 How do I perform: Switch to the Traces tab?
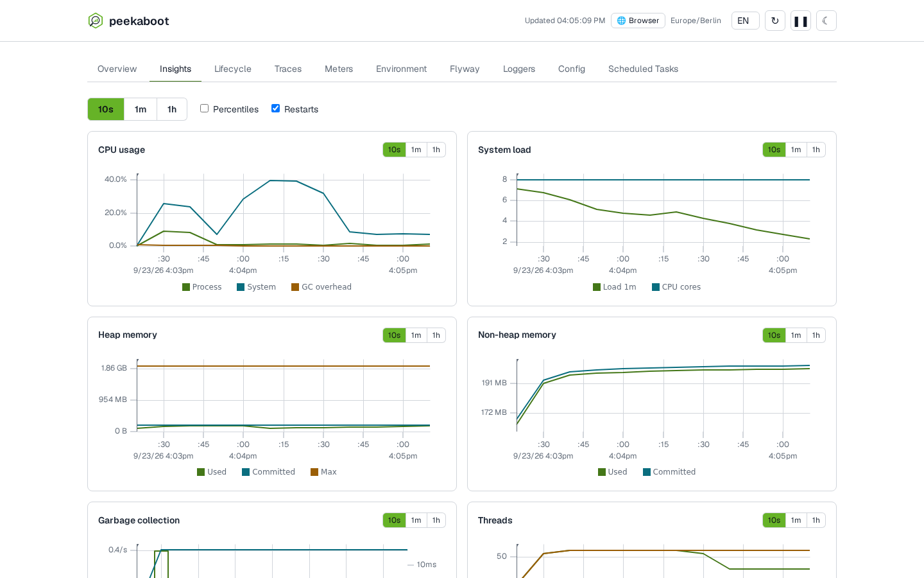tap(288, 69)
